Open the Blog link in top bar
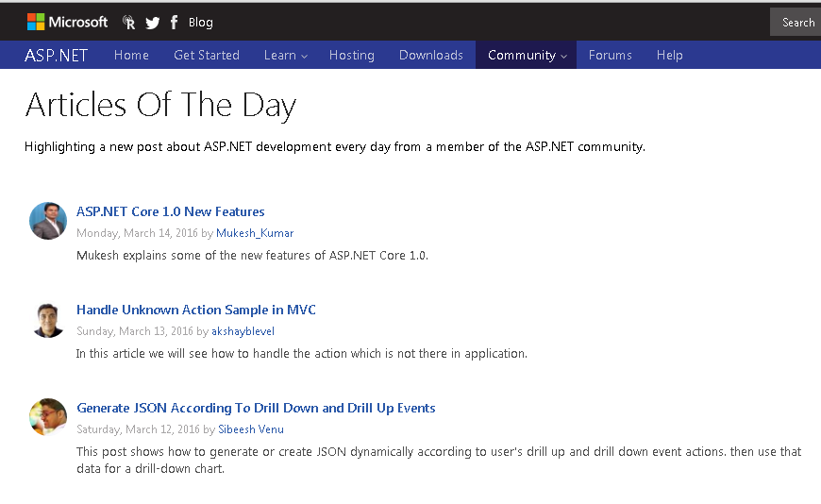 [201, 23]
